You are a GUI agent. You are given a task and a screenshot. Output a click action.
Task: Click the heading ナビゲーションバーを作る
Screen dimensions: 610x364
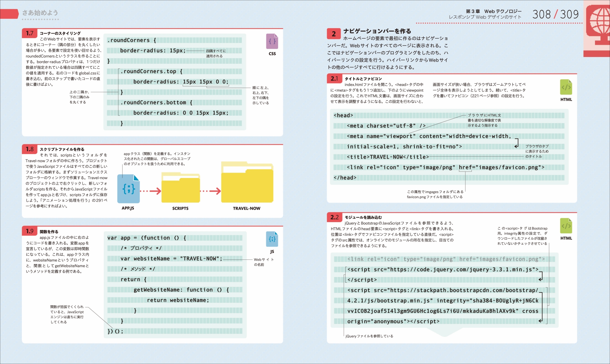coord(377,31)
